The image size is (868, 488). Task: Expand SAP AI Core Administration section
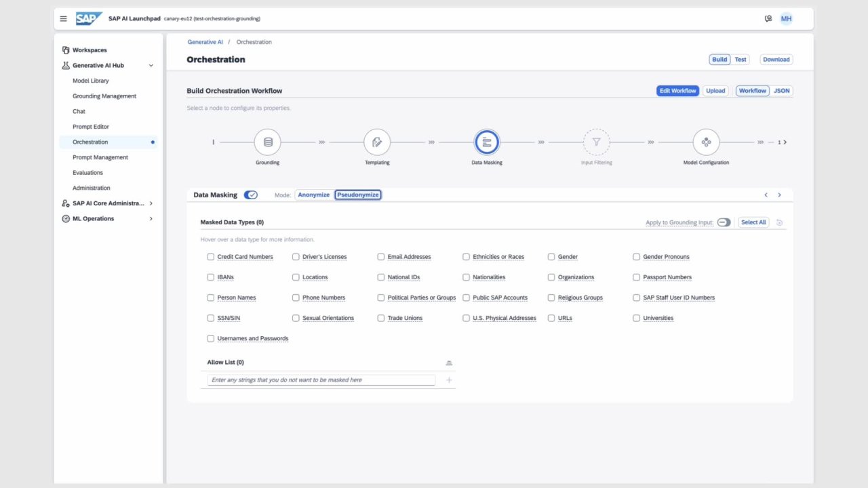151,203
